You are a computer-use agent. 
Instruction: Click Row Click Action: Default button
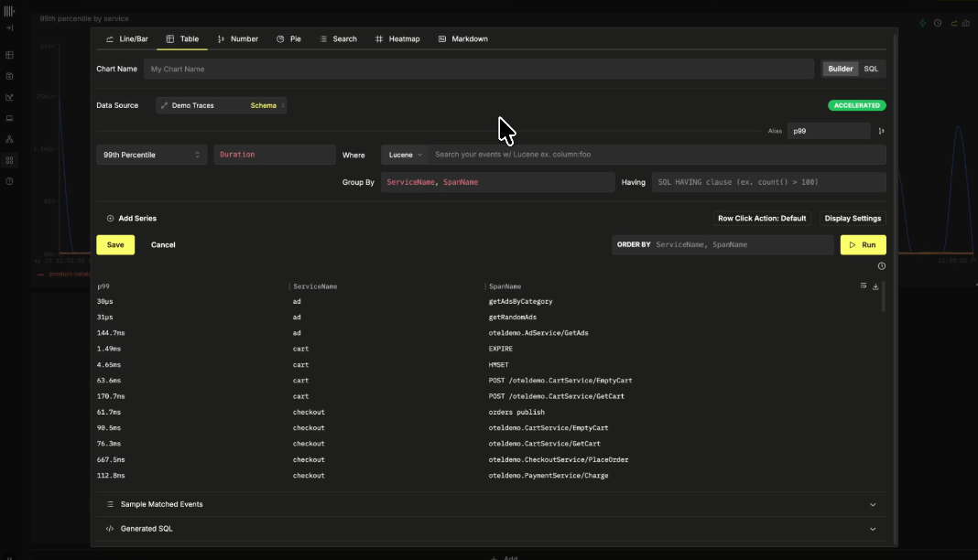coord(762,219)
